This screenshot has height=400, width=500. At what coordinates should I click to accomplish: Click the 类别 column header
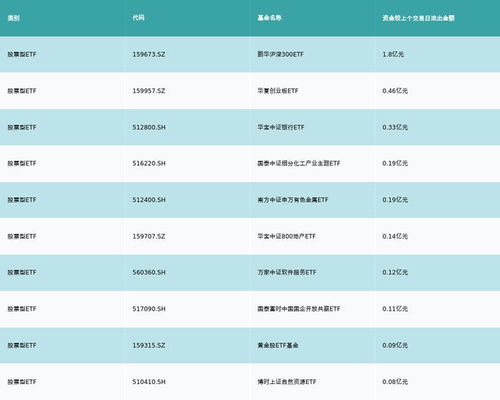[14, 18]
